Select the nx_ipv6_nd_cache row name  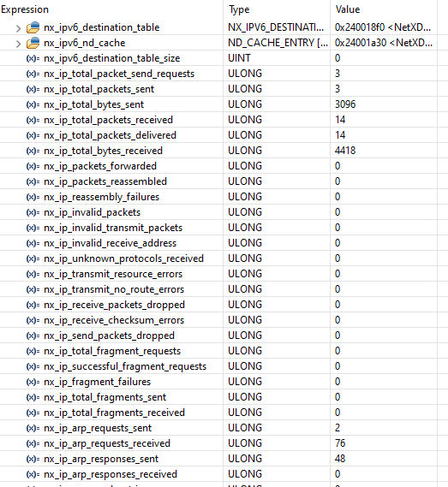pyautogui.click(x=85, y=43)
